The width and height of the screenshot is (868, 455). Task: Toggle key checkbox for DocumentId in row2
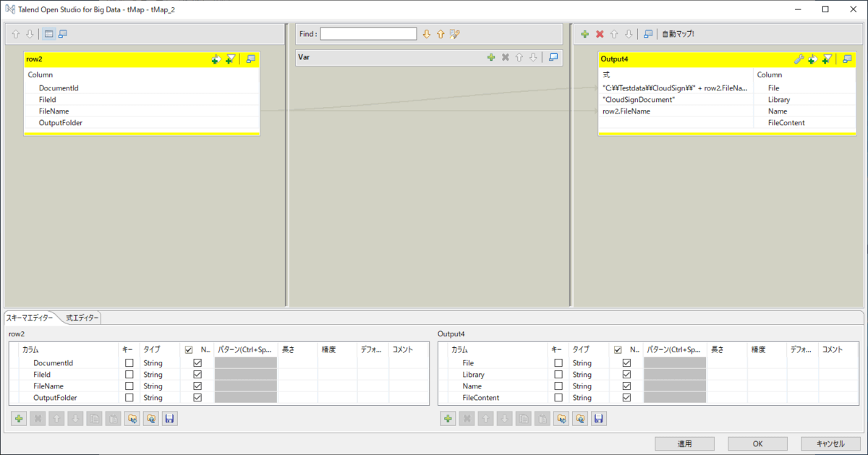pyautogui.click(x=129, y=363)
